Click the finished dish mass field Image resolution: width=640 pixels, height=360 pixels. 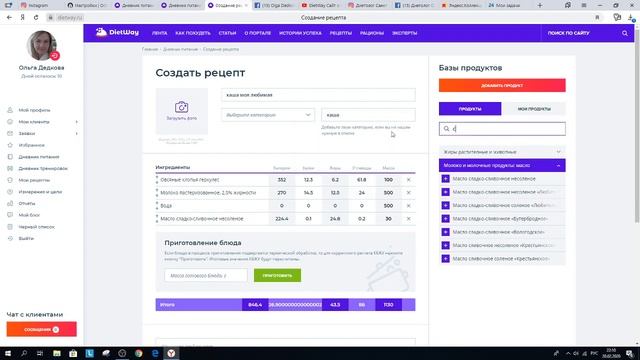[206, 276]
